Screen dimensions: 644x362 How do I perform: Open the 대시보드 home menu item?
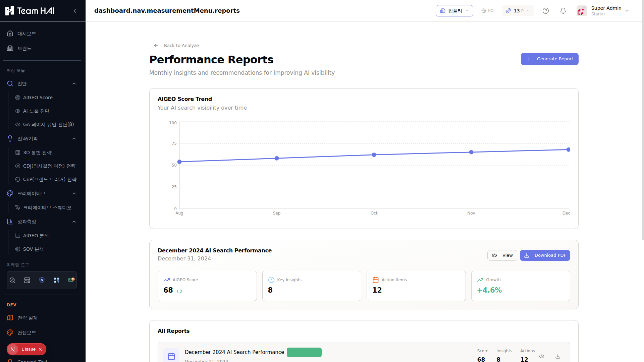point(42,34)
